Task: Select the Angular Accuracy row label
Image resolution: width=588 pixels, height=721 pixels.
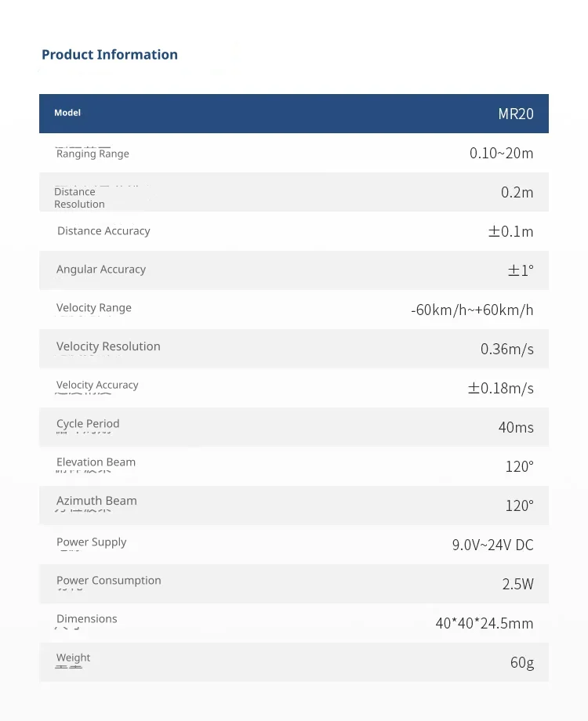Action: coord(101,270)
